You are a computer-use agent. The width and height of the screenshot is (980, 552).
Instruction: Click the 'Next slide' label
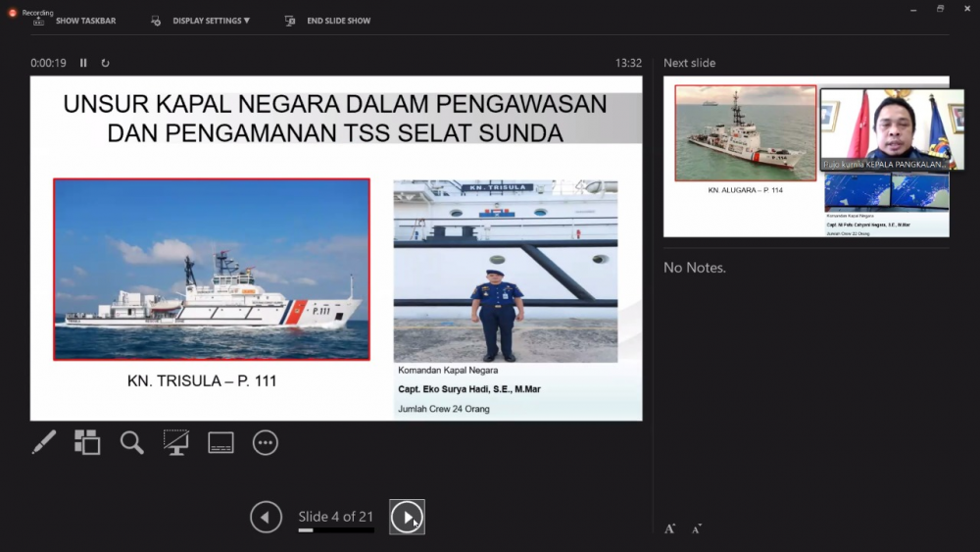pos(689,63)
